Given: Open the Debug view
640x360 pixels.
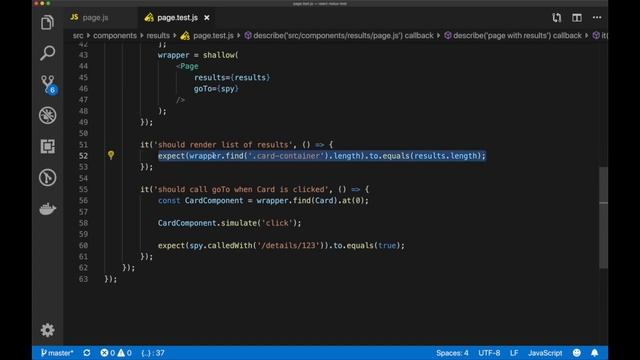Looking at the screenshot, I should click(47, 116).
